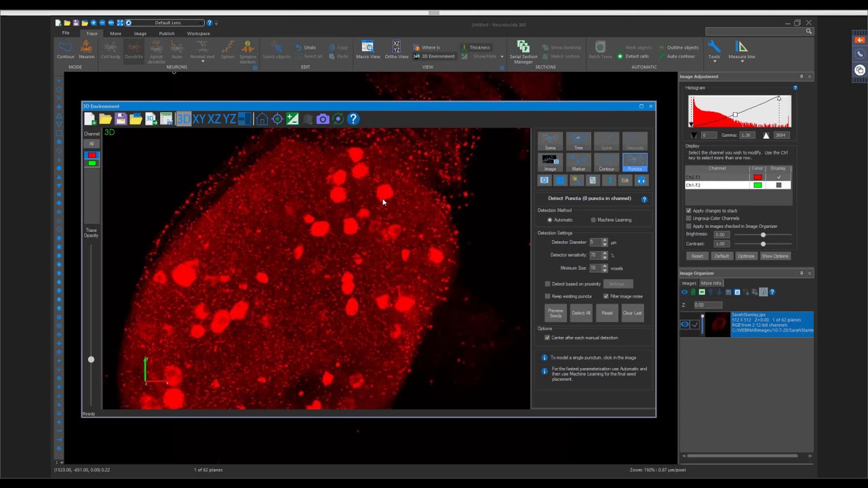Viewport: 868px width, 488px height.
Task: Click the target/center icon in 3D toolbar
Action: tap(277, 119)
